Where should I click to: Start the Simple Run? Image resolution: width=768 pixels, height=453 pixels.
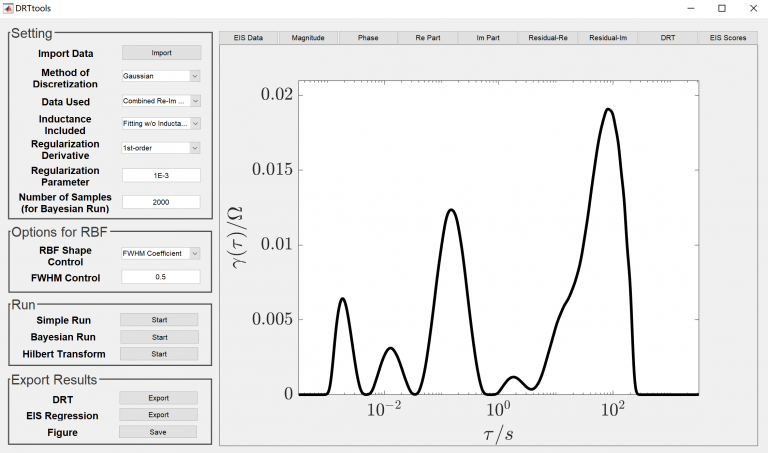(159, 320)
